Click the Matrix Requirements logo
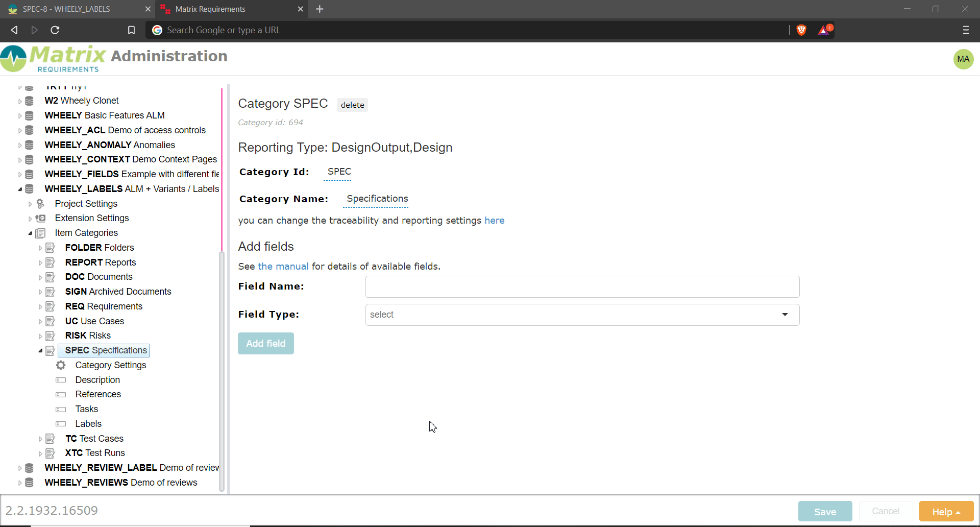 click(x=53, y=59)
